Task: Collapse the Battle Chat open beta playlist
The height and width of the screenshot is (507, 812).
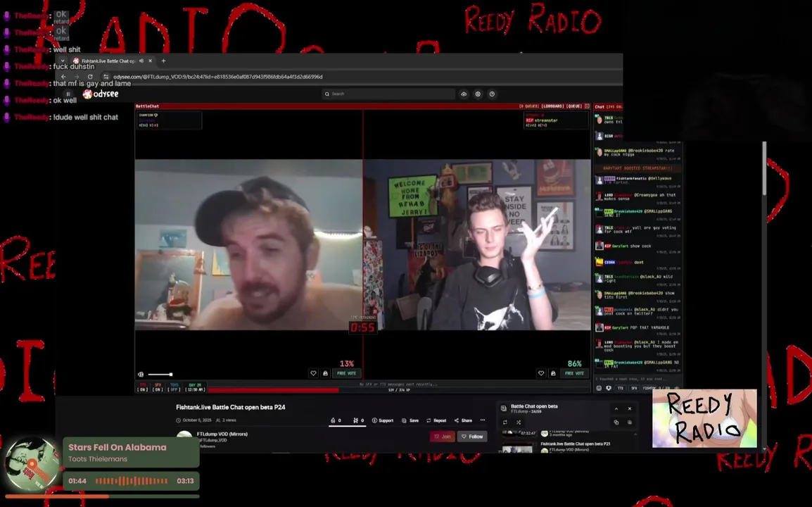Action: coord(616,408)
